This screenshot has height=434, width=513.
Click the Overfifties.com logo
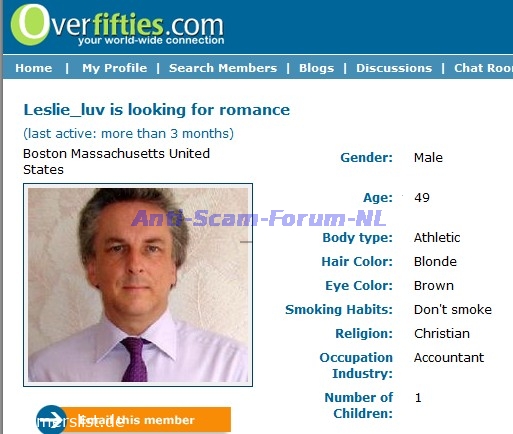coord(117,25)
